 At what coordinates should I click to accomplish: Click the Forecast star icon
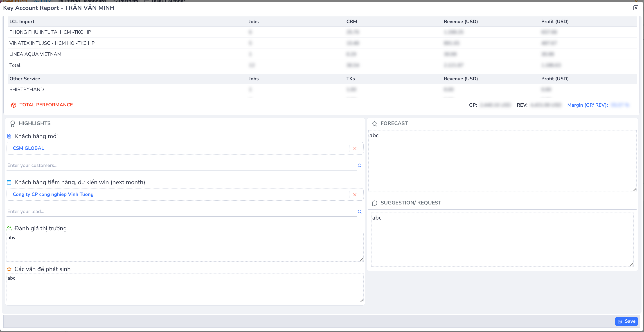point(374,124)
